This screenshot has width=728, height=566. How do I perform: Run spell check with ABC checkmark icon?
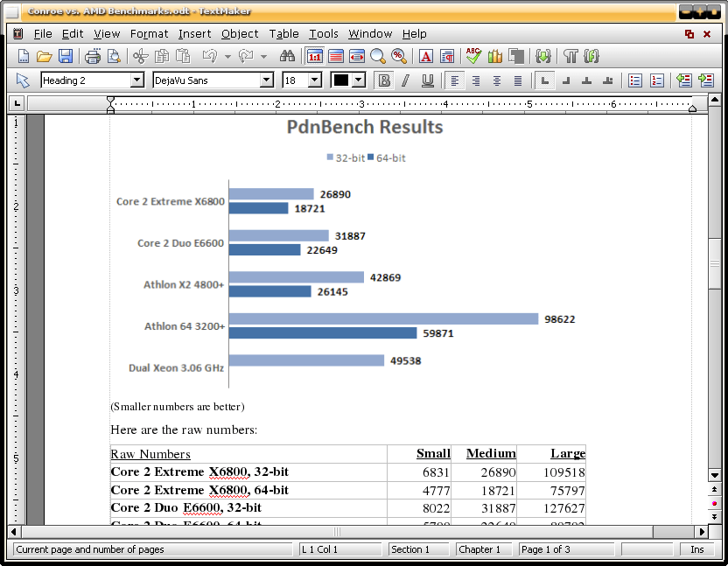pyautogui.click(x=473, y=57)
